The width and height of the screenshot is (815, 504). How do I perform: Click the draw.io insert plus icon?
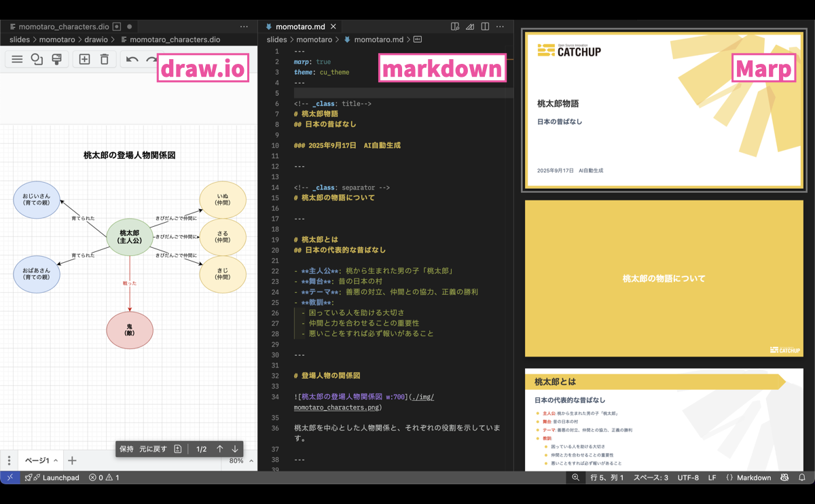(x=84, y=60)
